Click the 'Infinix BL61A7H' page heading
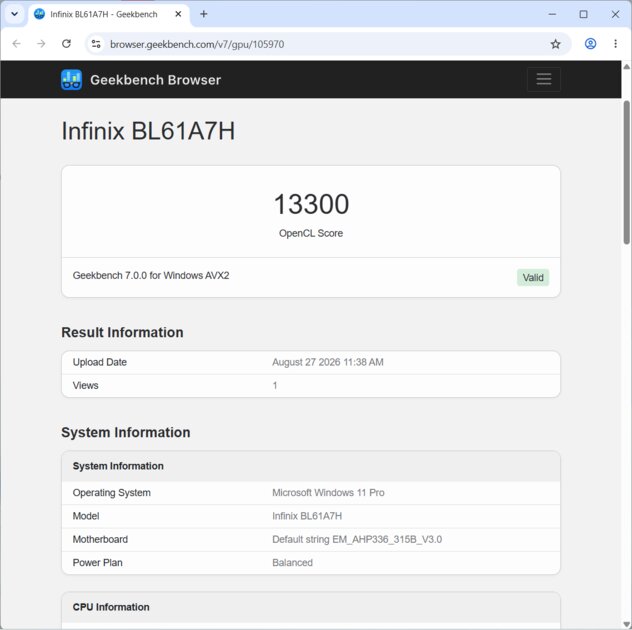This screenshot has width=632, height=630. 148,131
